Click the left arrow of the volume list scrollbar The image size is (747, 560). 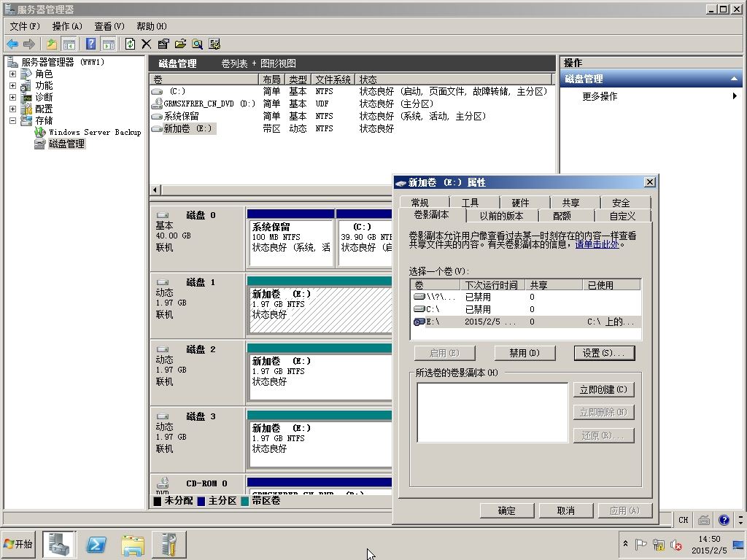(x=155, y=190)
